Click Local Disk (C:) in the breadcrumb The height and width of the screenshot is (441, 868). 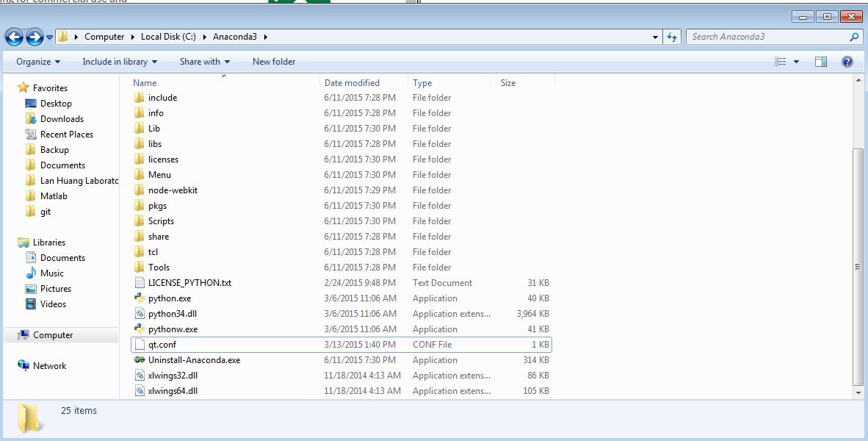coord(168,37)
